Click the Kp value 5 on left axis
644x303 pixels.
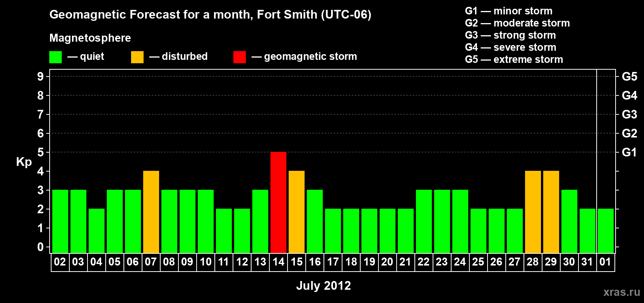(x=41, y=152)
